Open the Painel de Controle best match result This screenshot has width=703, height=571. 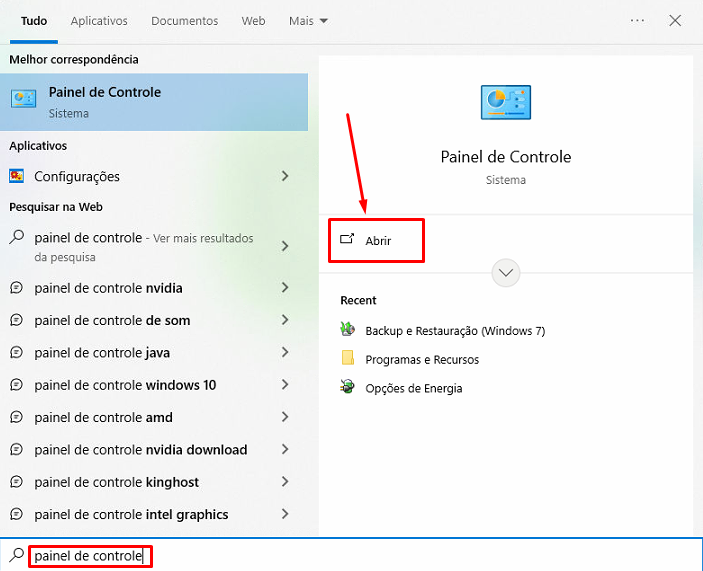(154, 102)
